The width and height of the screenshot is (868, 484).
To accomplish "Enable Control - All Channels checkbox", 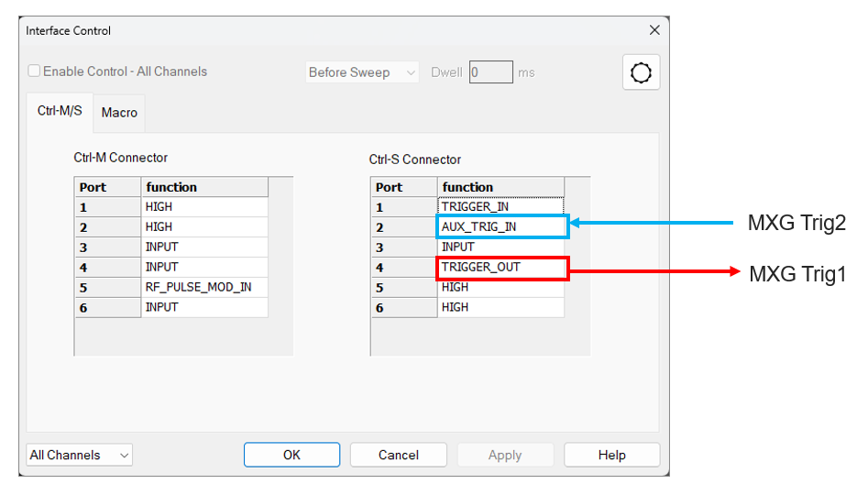I will [34, 71].
